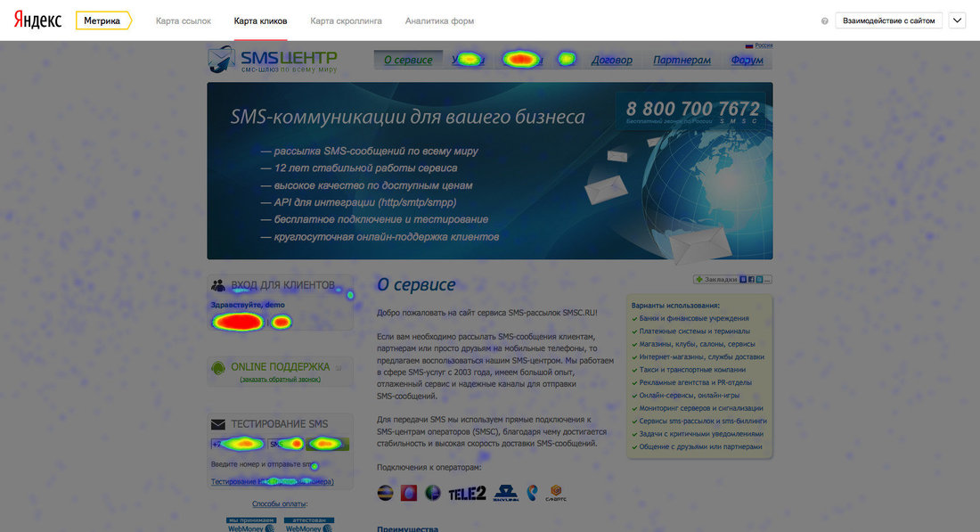Switch to Карта скроллинга tab
Screen dimensions: 980x532
[x=346, y=20]
